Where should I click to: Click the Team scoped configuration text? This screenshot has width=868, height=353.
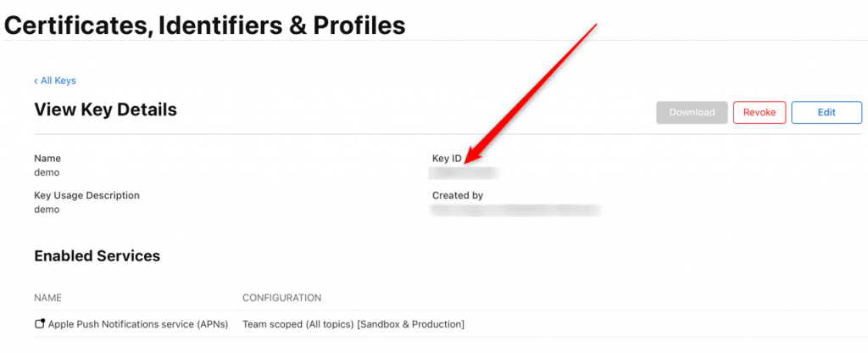[x=353, y=325]
